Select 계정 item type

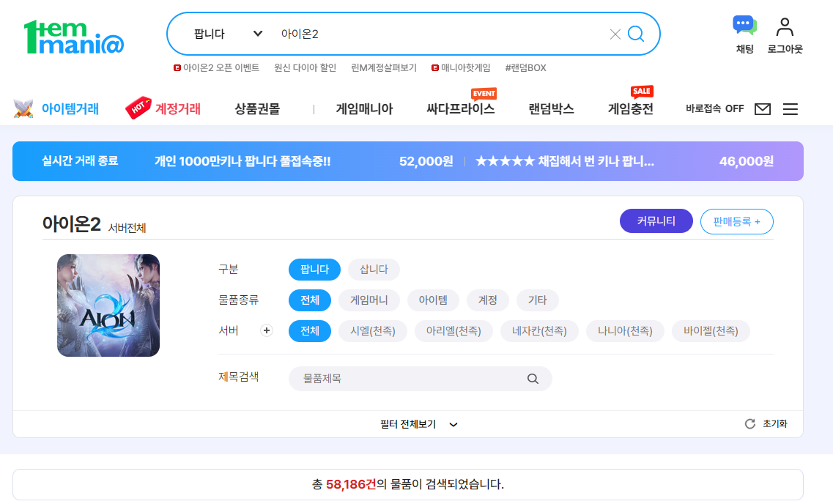[x=488, y=300]
